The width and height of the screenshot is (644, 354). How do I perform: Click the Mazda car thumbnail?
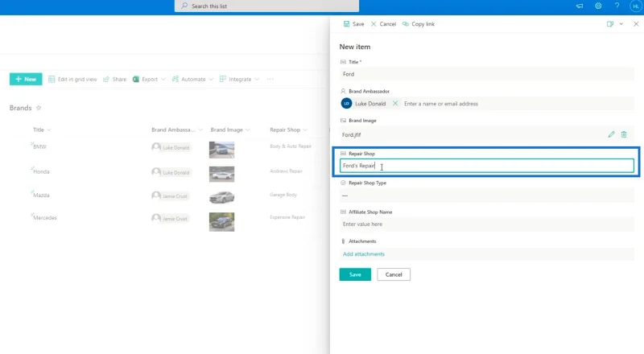point(222,198)
